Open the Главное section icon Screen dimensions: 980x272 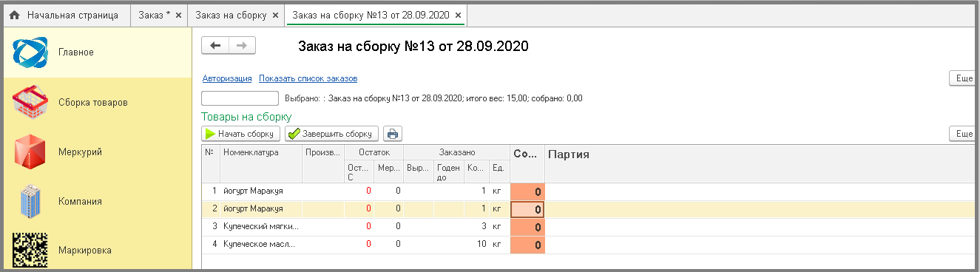(30, 52)
